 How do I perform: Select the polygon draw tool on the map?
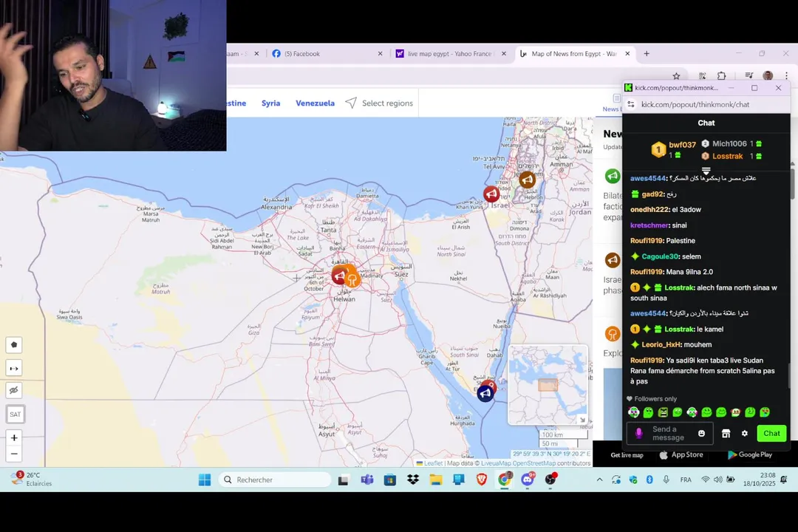[x=14, y=344]
